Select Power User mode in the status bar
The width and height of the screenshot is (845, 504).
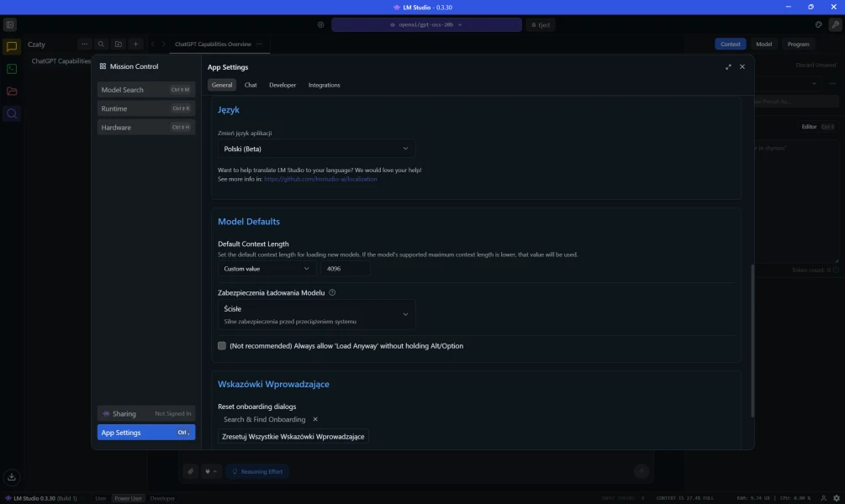(x=129, y=498)
